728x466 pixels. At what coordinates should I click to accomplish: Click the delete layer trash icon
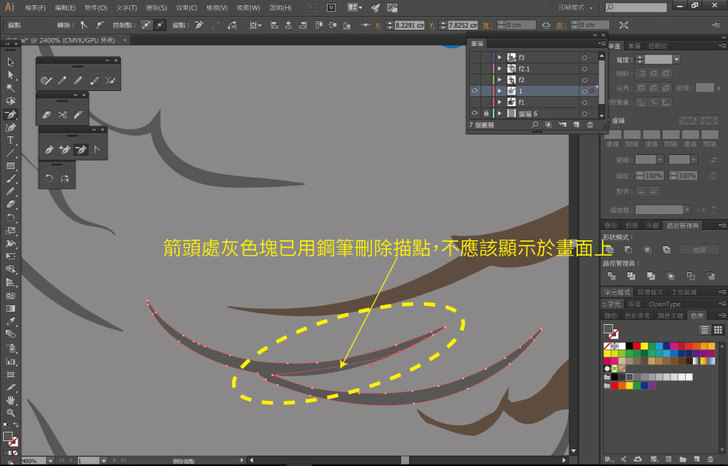click(590, 125)
